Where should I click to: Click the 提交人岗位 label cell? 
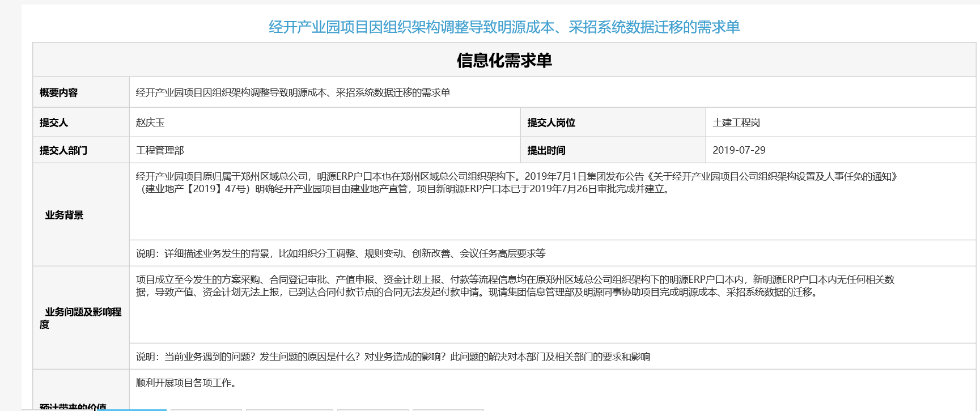point(613,122)
